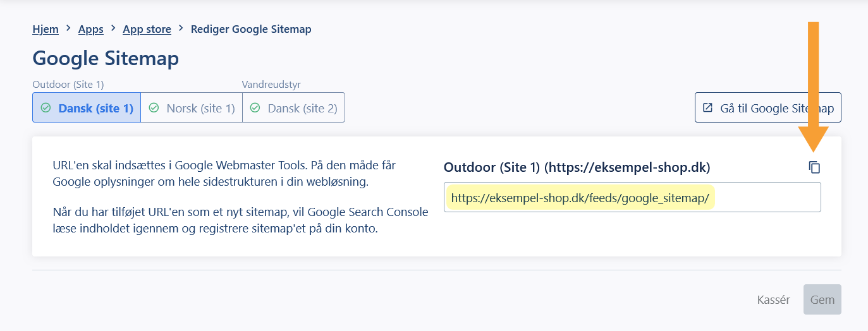868x331 pixels.
Task: Click the external-link icon in Gå til Google Sitemap
Action: point(707,108)
